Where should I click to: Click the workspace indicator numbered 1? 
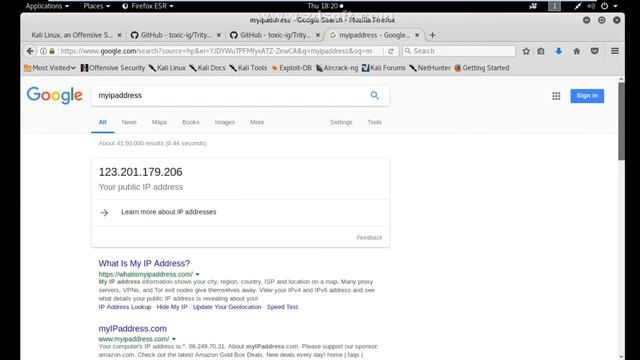point(554,6)
